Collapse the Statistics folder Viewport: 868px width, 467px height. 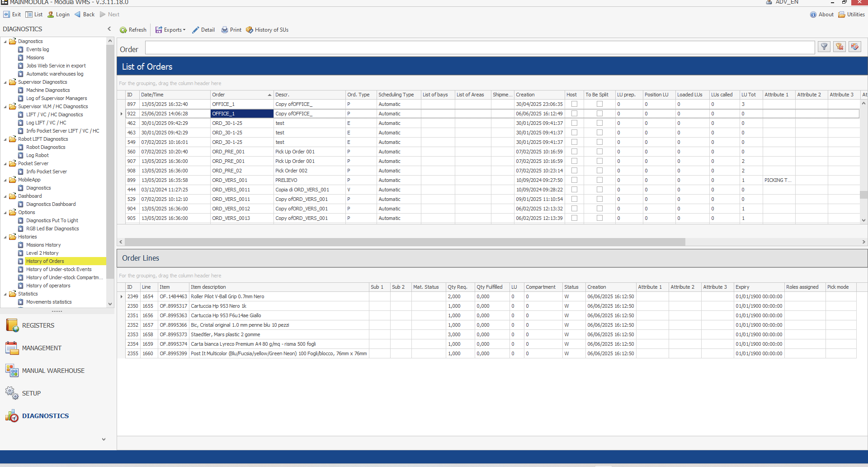point(5,294)
